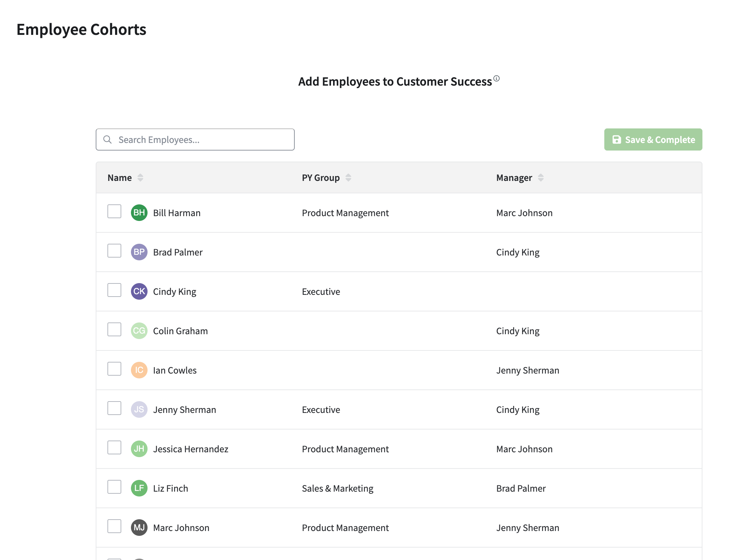The image size is (747, 560).
Task: Click Brad Palmer's BP avatar icon
Action: pyautogui.click(x=139, y=252)
